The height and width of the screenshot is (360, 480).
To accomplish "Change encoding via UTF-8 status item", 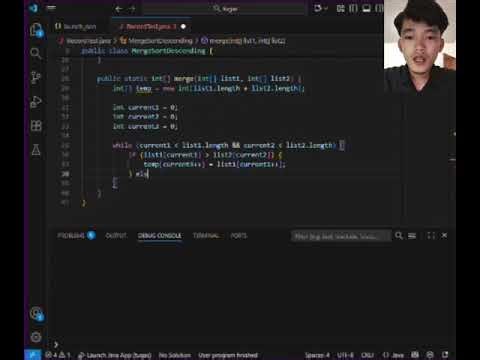I will point(345,355).
